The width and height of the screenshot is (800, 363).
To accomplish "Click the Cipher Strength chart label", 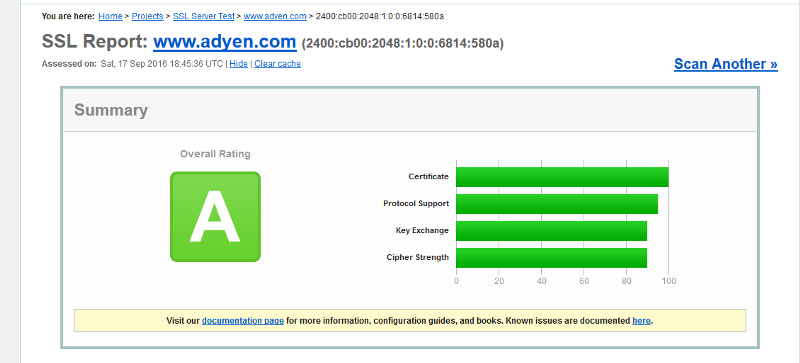I will (418, 257).
